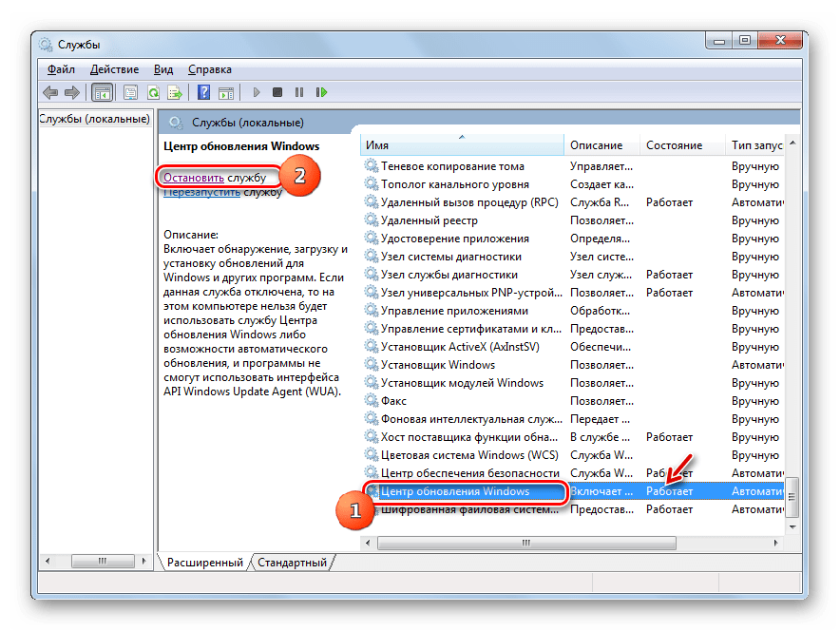The width and height of the screenshot is (840, 631).
Task: Sort by the Тип запуска column header
Action: (755, 145)
